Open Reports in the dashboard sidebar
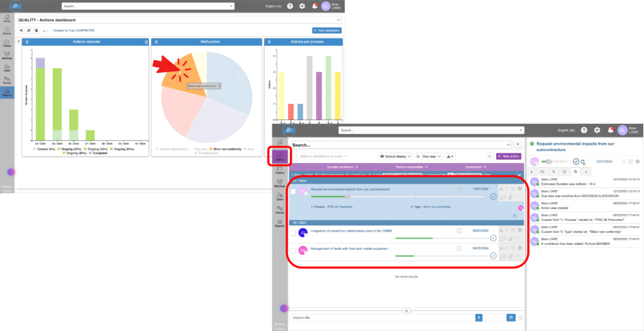This screenshot has height=331, width=644. tap(7, 93)
